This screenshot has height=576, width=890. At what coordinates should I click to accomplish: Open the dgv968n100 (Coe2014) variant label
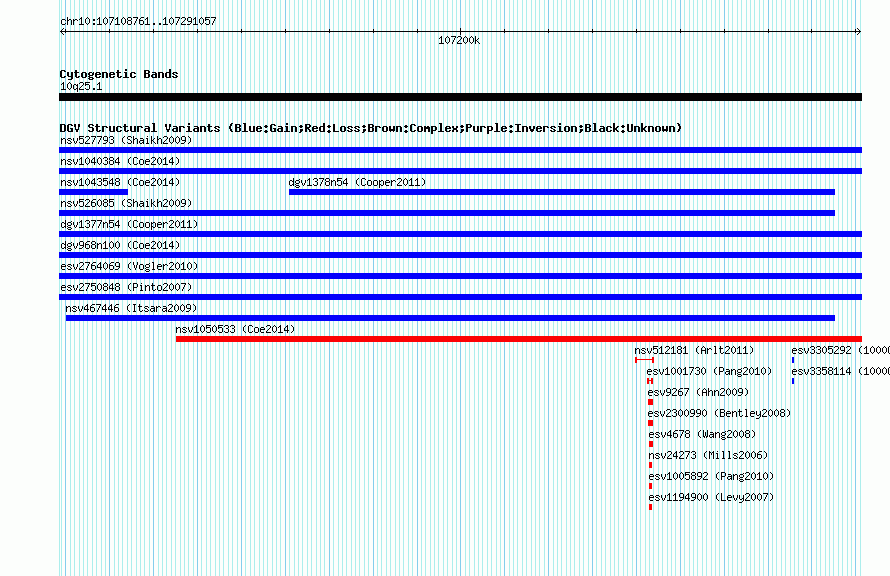coord(120,245)
